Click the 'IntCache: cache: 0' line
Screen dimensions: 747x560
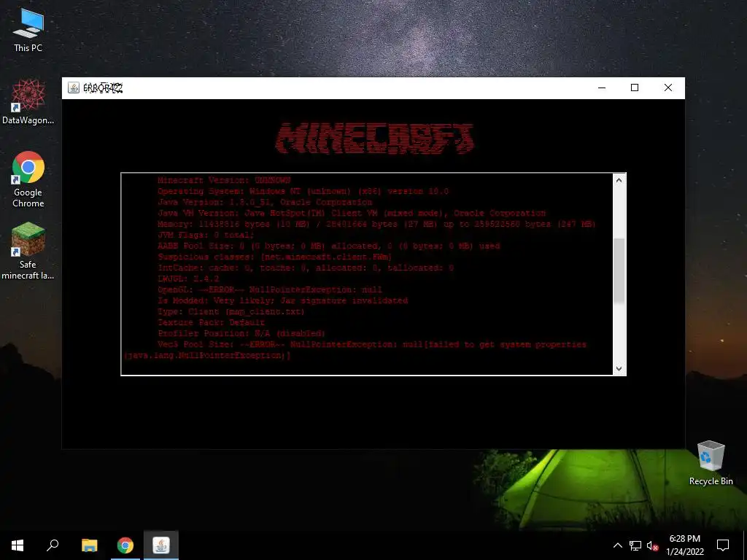pos(306,268)
